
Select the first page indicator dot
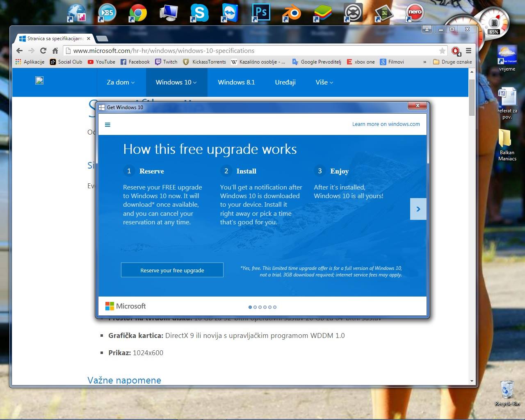click(x=250, y=307)
